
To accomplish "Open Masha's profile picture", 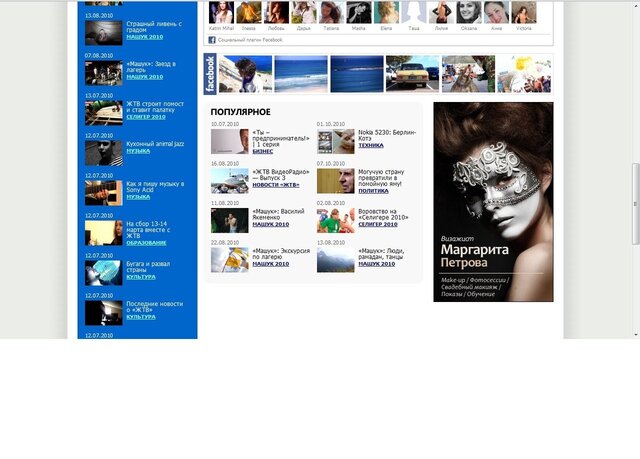I will [359, 12].
